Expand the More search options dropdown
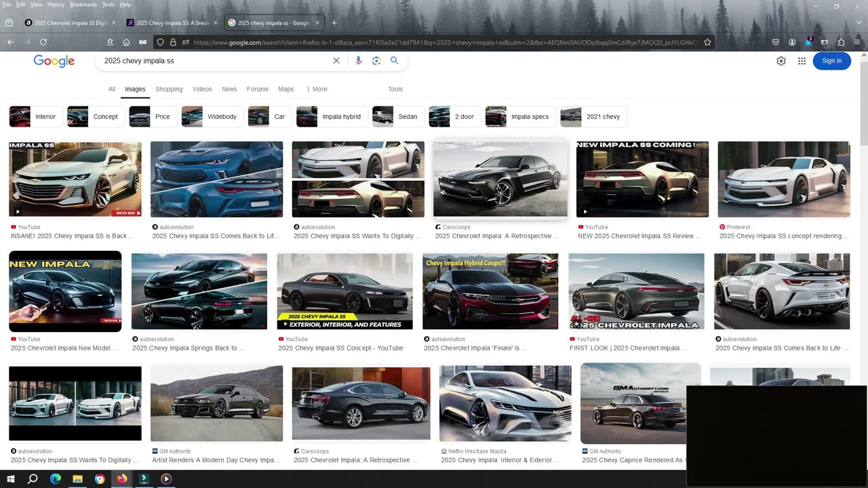 pyautogui.click(x=317, y=89)
